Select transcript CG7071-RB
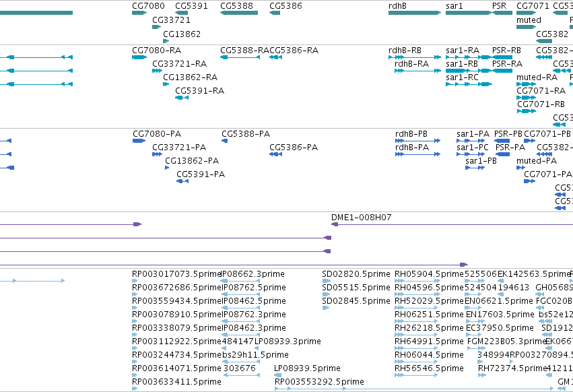Image resolution: width=573 pixels, height=392 pixels. (x=541, y=104)
